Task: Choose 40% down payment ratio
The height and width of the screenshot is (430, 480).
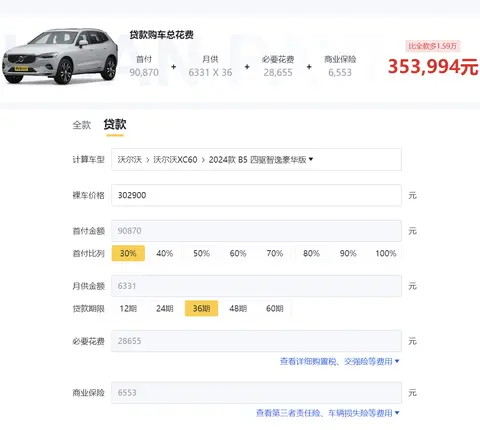Action: (165, 253)
